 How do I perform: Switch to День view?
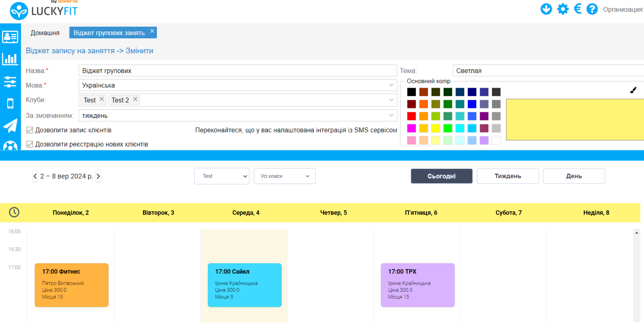click(x=574, y=176)
